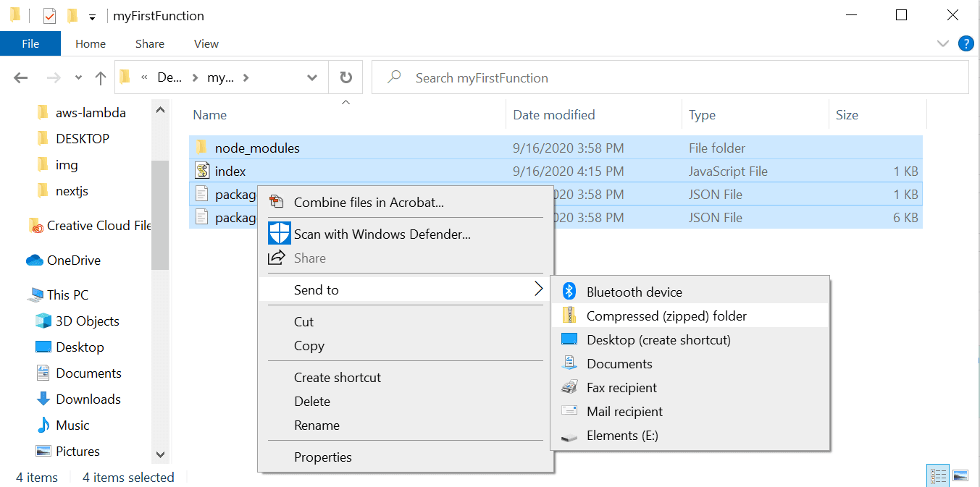Click the Windows Defender shield icon
The height and width of the screenshot is (487, 980).
(x=279, y=234)
